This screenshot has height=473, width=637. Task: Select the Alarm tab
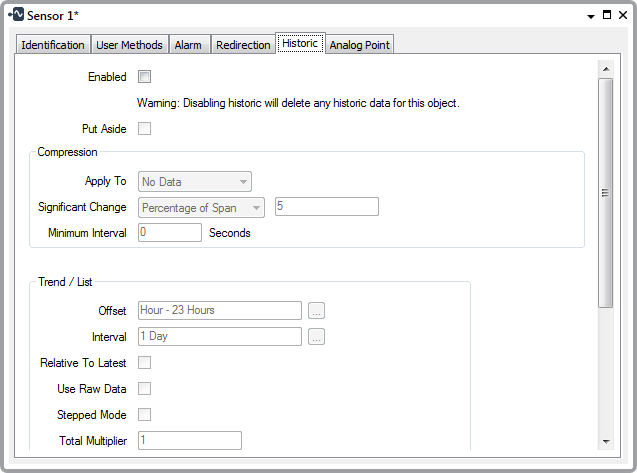click(x=188, y=45)
